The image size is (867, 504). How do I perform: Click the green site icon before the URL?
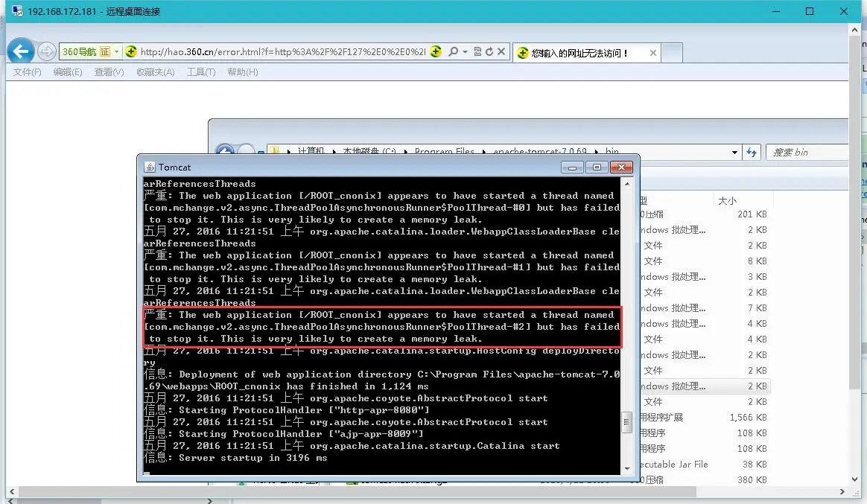click(x=131, y=52)
